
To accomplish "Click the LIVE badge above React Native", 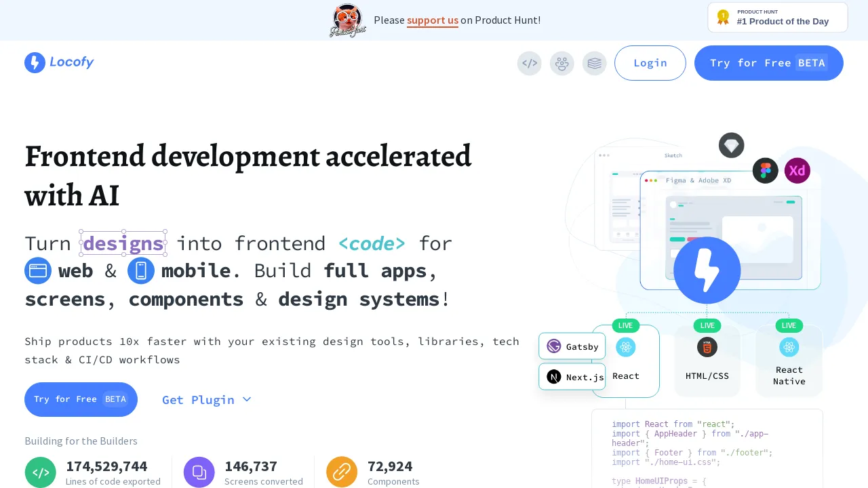I will coord(789,325).
